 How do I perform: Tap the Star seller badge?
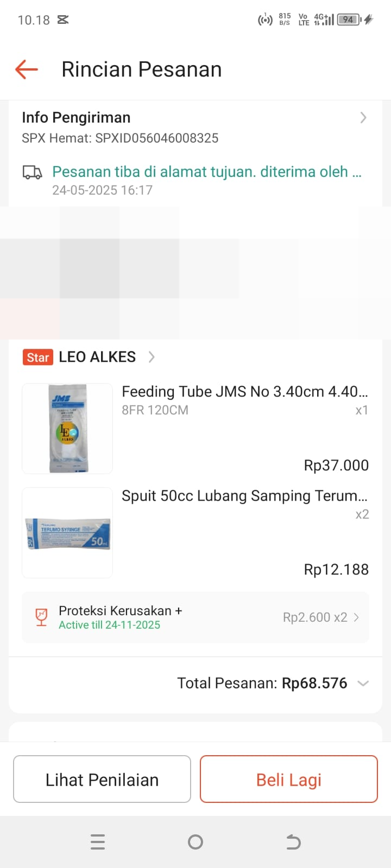click(38, 357)
